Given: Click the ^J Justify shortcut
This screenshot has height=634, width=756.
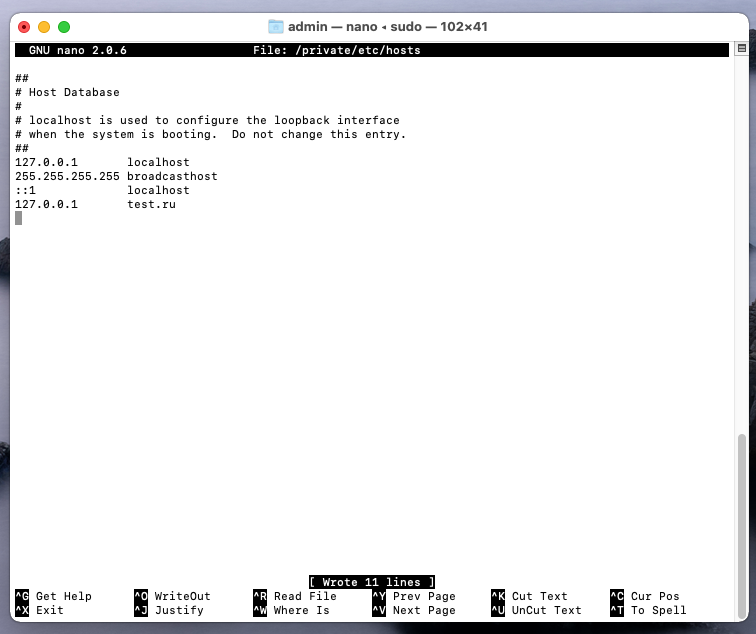Looking at the screenshot, I should (168, 610).
